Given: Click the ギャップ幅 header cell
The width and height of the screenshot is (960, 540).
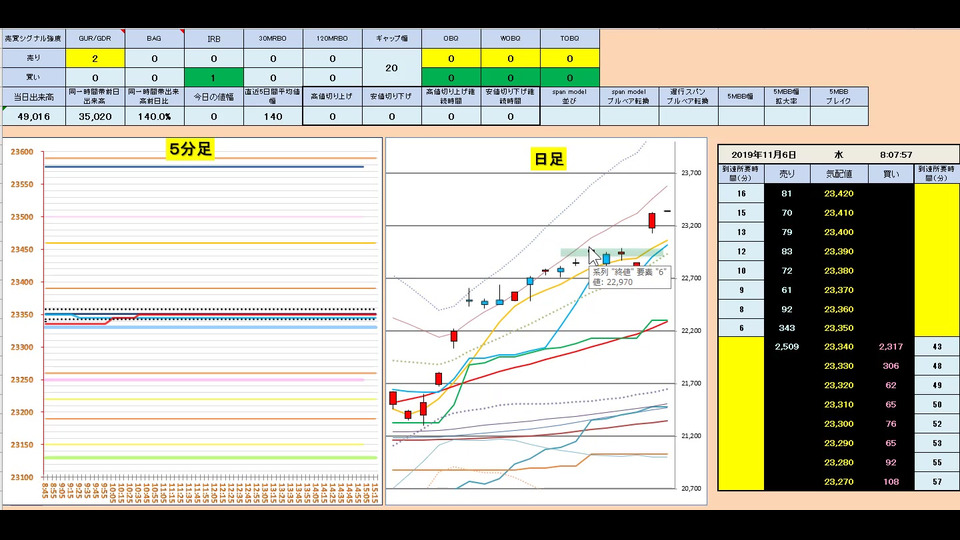Looking at the screenshot, I should 392,39.
